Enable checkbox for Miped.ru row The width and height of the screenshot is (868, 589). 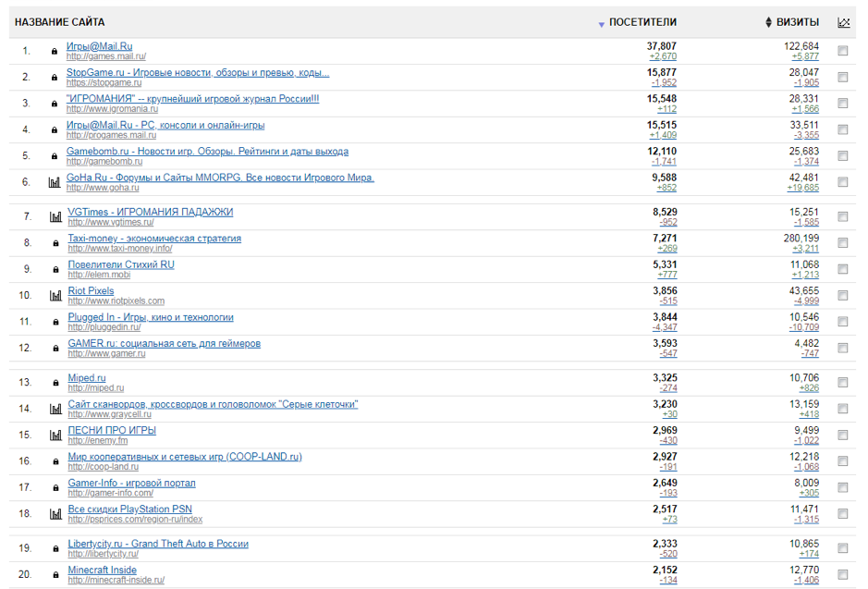[x=842, y=382]
